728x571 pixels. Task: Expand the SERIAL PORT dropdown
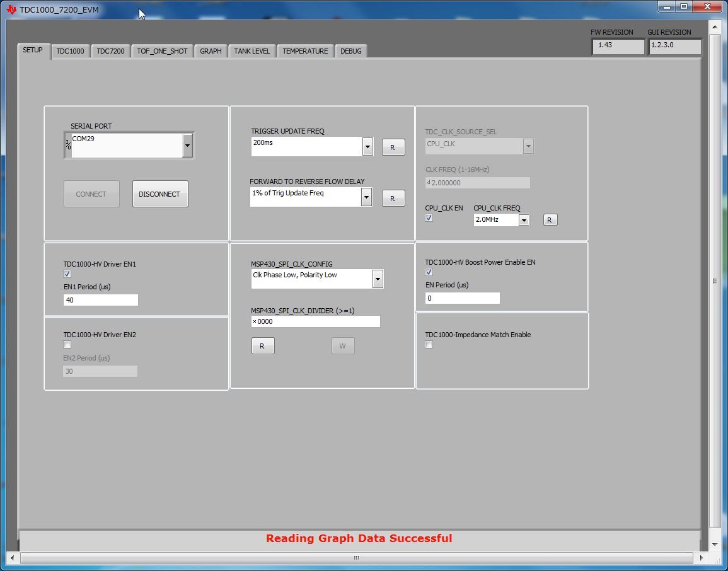(x=187, y=146)
